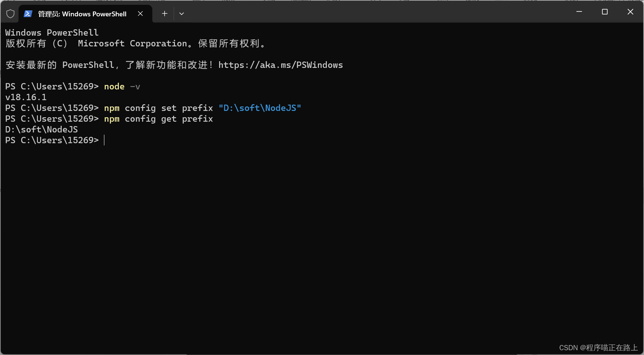The width and height of the screenshot is (644, 355).
Task: Click the PowerShell icon on the tab
Action: [28, 14]
